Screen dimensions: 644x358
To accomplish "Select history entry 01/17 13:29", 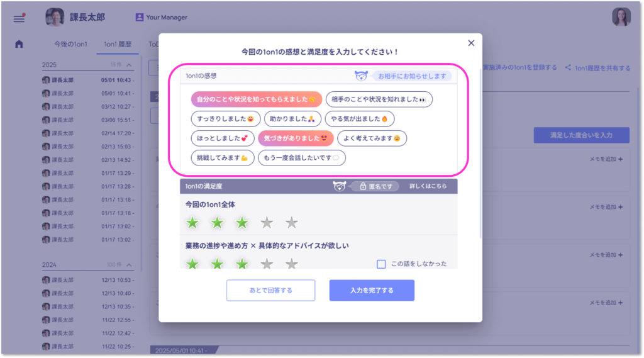I will coord(88,173).
